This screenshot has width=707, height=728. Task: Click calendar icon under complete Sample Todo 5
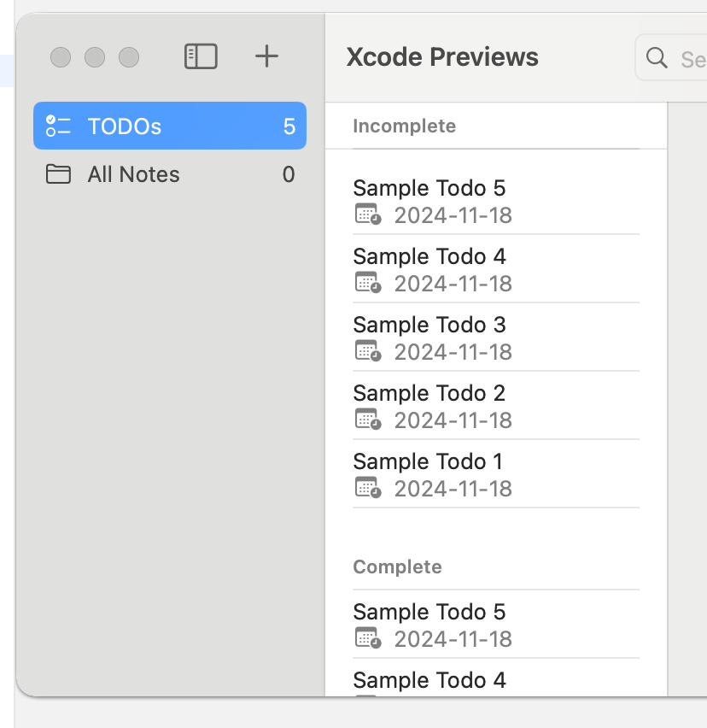(x=367, y=638)
